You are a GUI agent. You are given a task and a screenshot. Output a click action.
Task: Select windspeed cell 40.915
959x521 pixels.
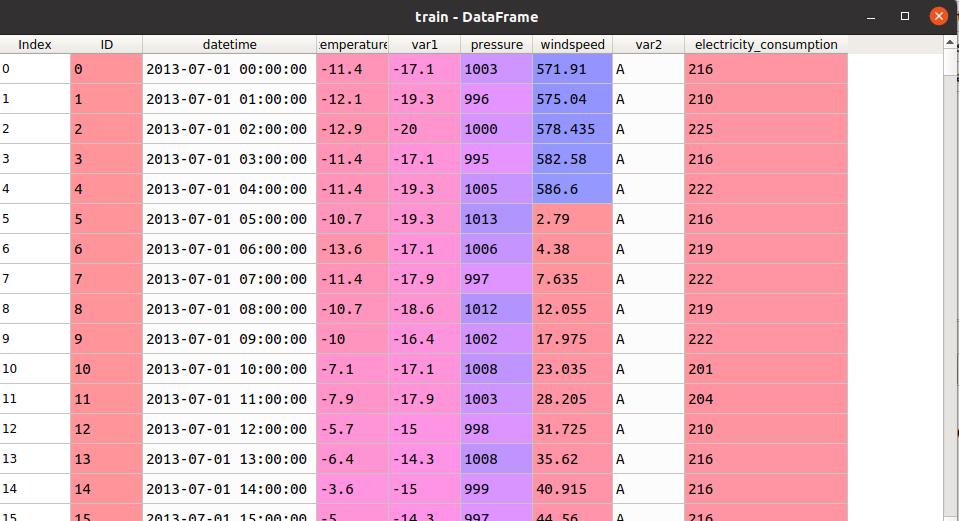pos(572,489)
